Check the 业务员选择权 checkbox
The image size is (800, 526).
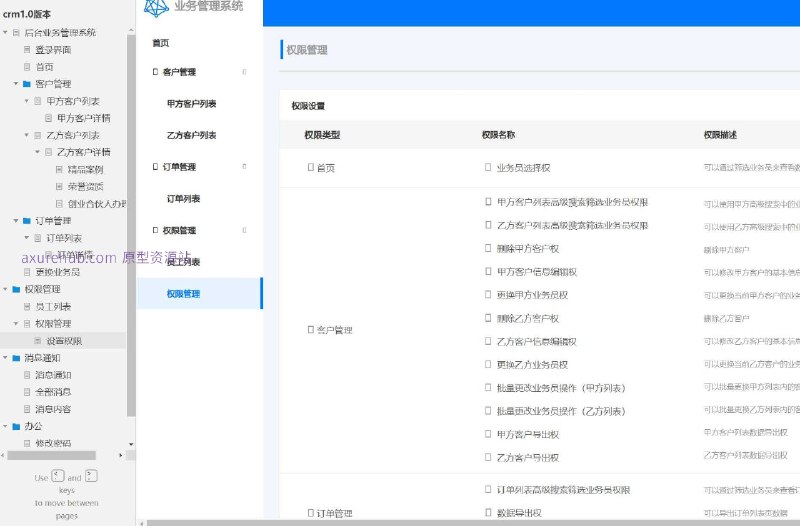click(488, 167)
